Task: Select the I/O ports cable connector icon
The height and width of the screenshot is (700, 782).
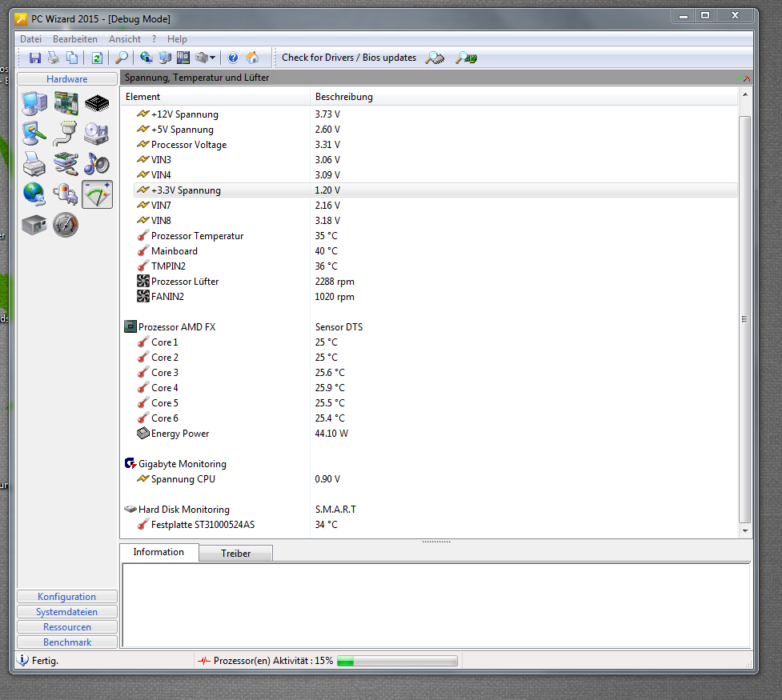Action: 66,134
